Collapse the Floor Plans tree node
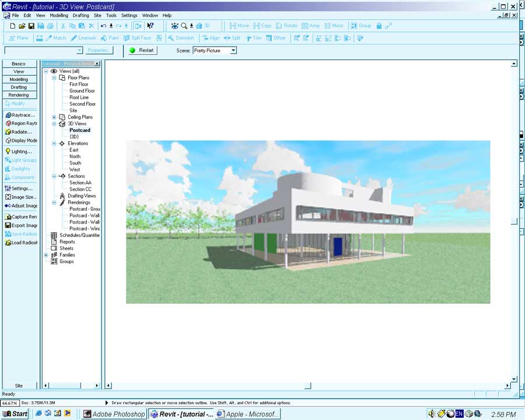 pos(54,78)
